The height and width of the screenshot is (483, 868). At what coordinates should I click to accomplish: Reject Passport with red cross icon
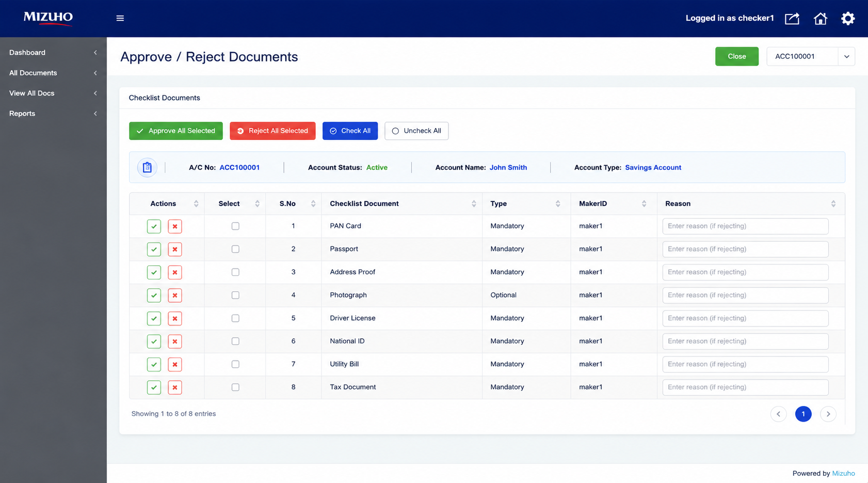coord(175,250)
